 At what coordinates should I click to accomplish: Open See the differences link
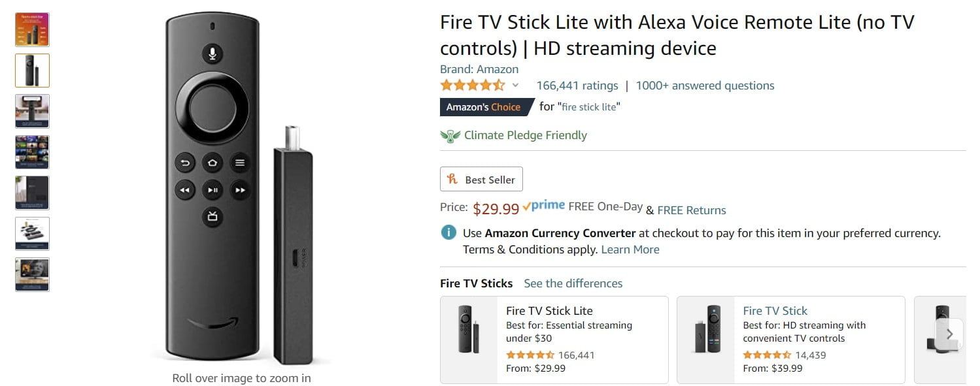point(573,283)
